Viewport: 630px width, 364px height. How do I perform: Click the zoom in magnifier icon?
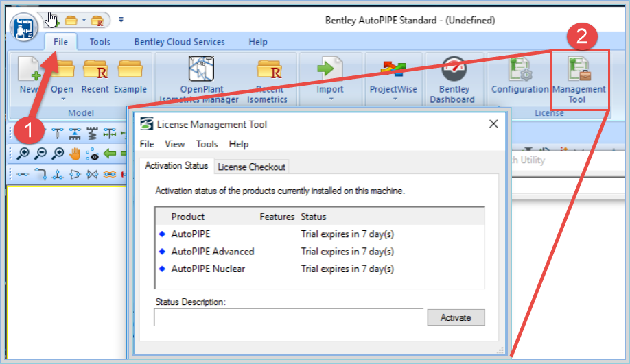[23, 154]
